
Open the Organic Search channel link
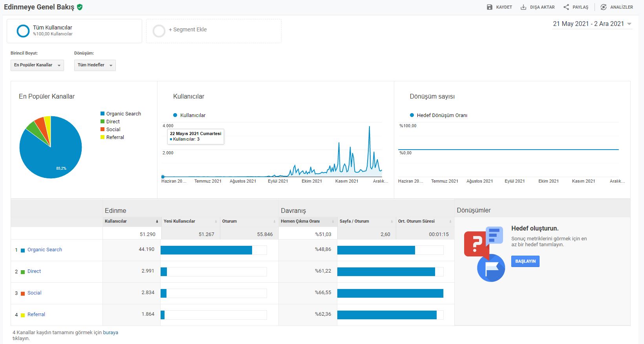point(45,250)
